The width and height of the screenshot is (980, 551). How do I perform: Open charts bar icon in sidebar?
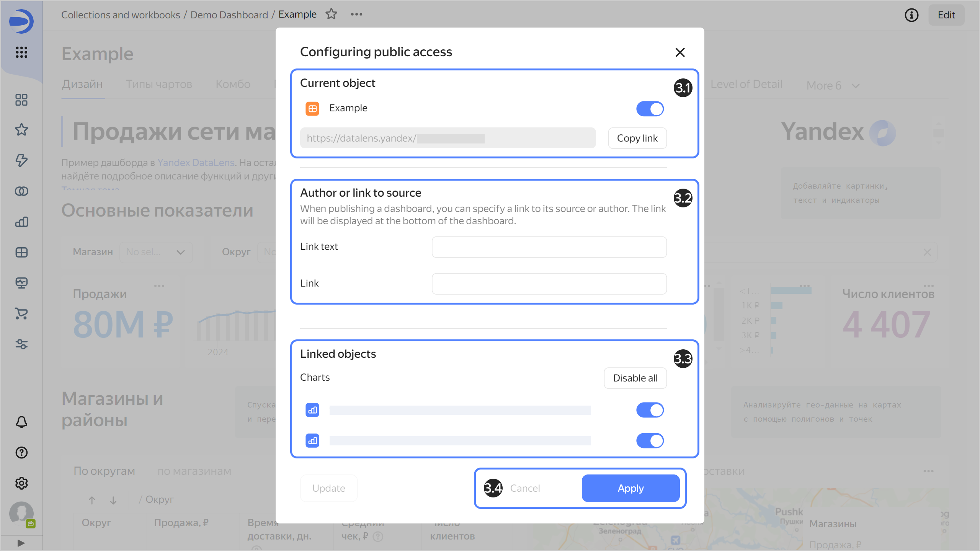point(21,222)
